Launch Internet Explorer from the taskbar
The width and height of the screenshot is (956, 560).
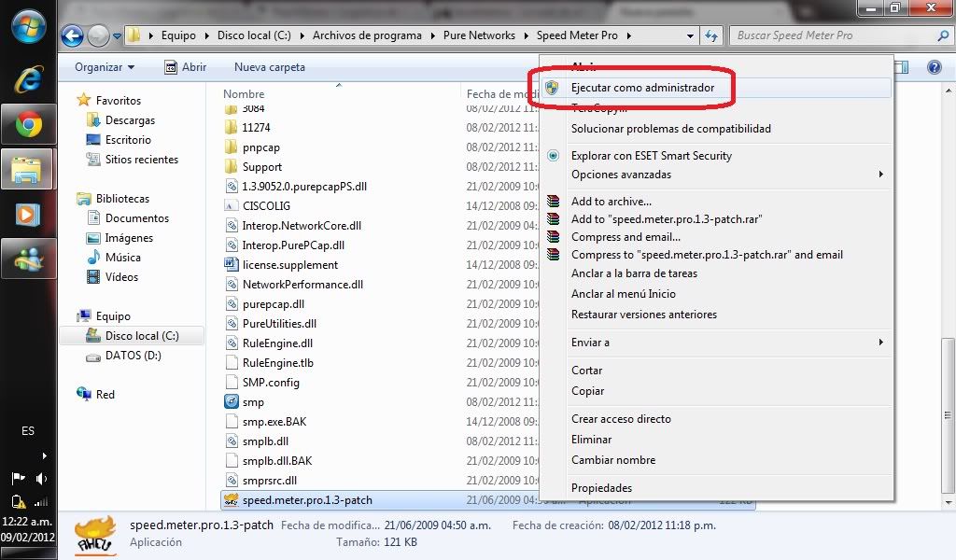pyautogui.click(x=29, y=79)
